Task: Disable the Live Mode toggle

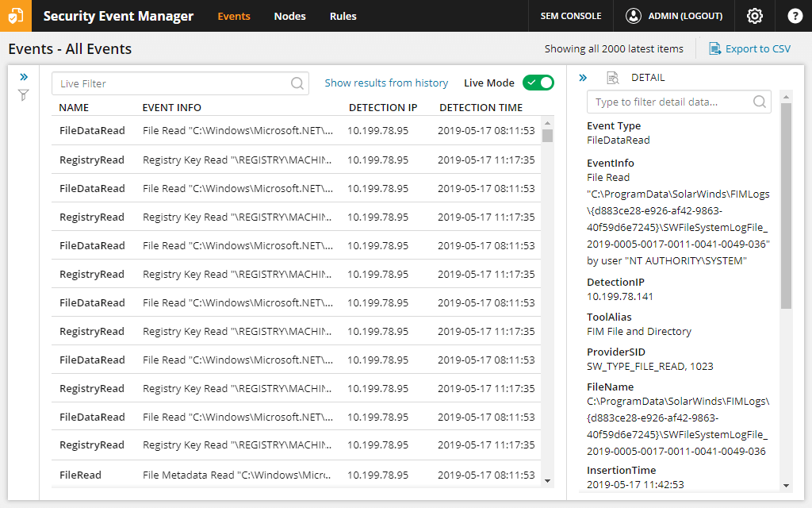Action: pos(538,82)
